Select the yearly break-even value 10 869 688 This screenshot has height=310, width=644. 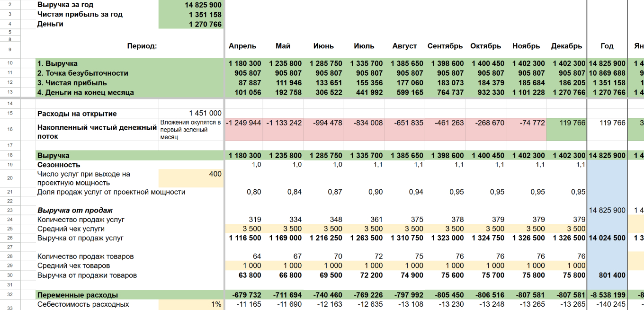[607, 73]
